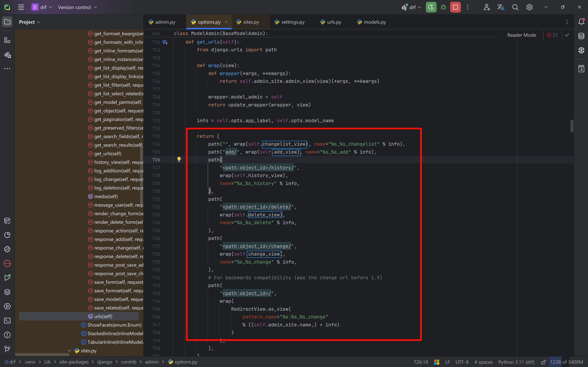Toggle the Project tool window folder icon

click(x=7, y=22)
